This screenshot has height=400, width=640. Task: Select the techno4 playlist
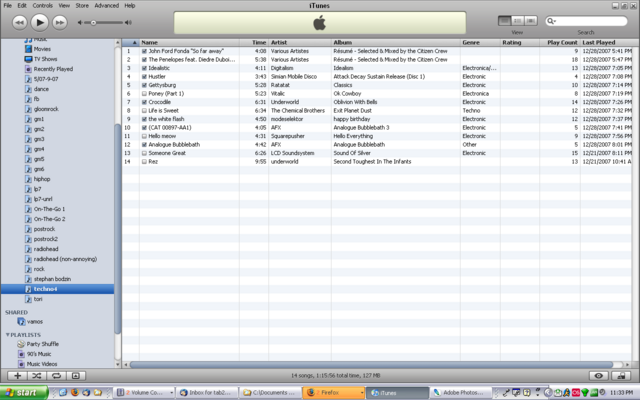58,289
